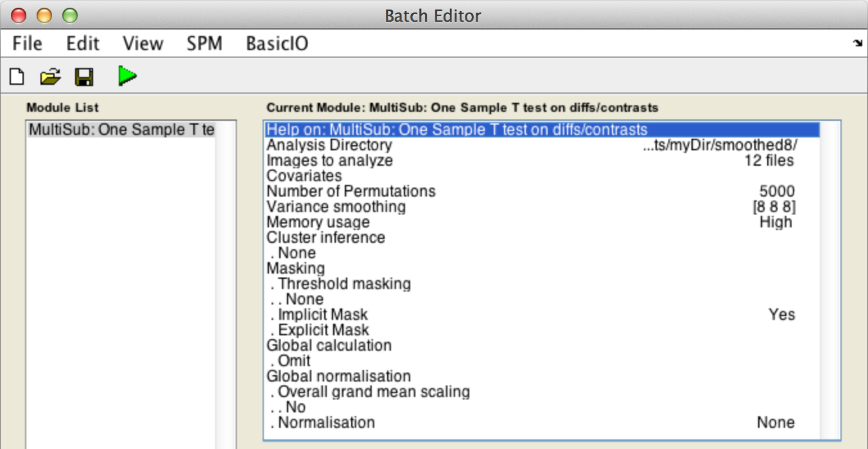Click the small arrow at menu bar's right edge
This screenshot has width=868, height=449.
tap(858, 43)
